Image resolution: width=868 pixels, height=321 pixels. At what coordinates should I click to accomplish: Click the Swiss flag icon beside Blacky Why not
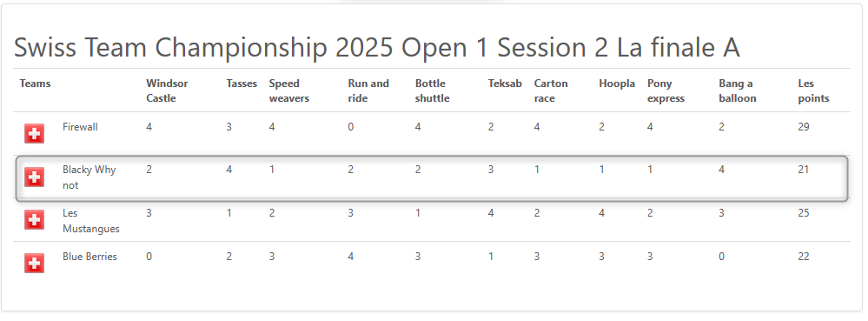click(35, 177)
